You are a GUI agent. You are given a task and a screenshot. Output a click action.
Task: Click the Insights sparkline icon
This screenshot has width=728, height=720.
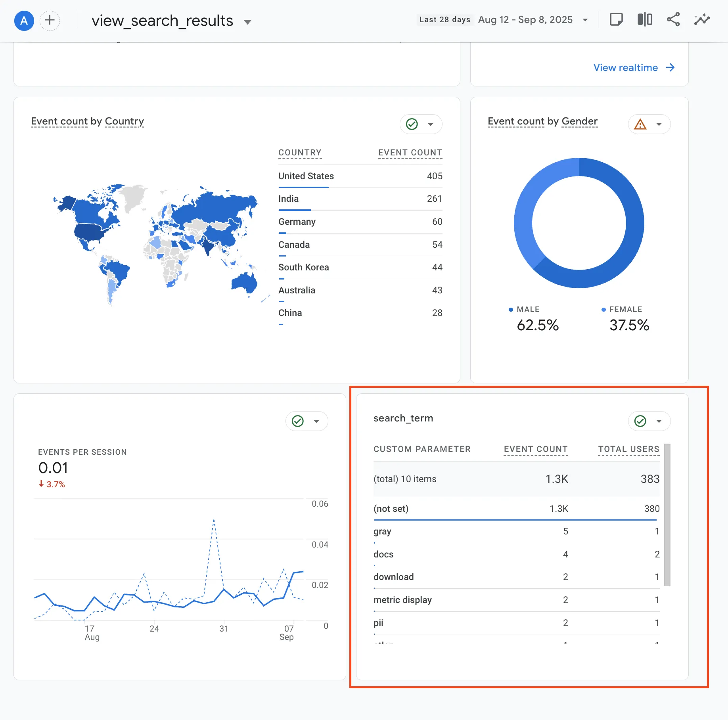(701, 19)
